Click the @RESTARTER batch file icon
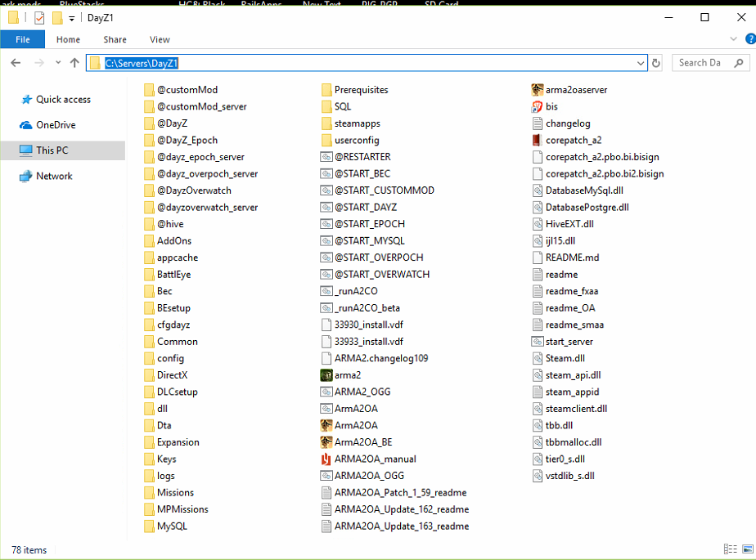Image resolution: width=756 pixels, height=560 pixels. (326, 157)
